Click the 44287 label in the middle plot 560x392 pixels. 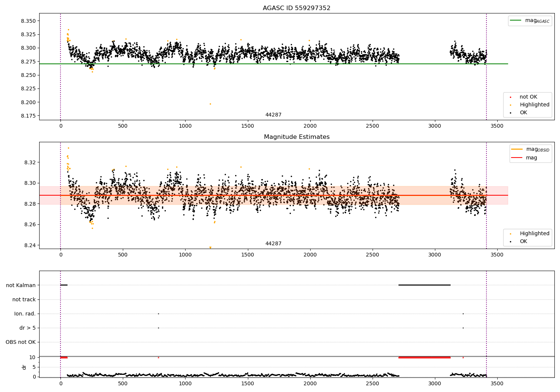(x=273, y=243)
